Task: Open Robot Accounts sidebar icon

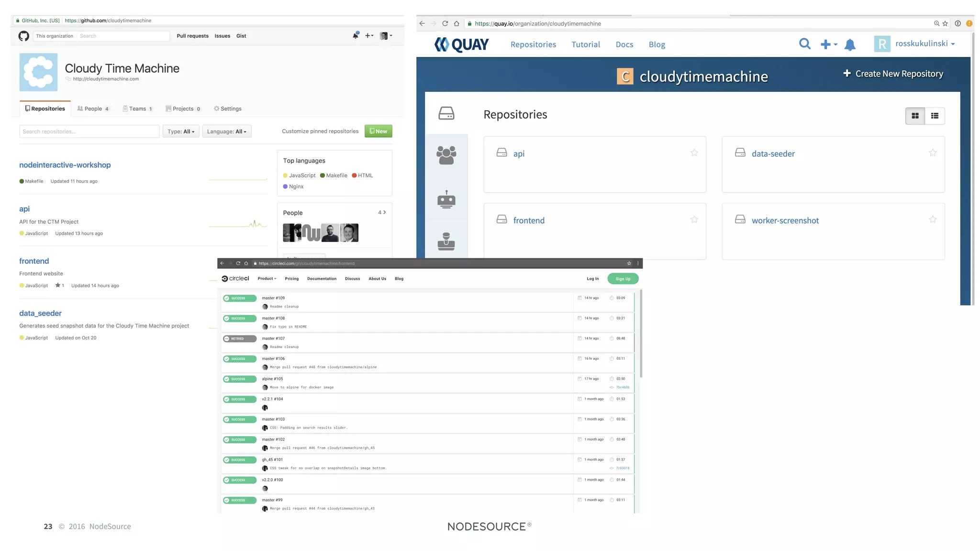Action: tap(446, 199)
